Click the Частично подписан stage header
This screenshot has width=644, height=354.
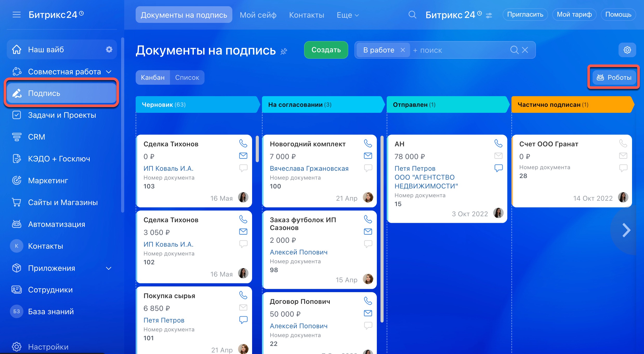573,104
